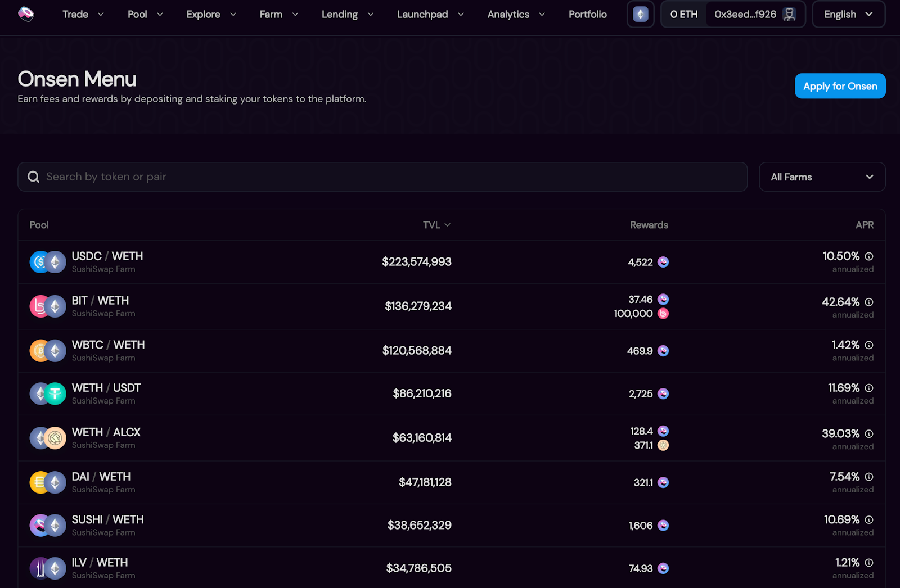Open the 0x3eed...f926 wallet account button
The width and height of the screenshot is (900, 588).
[x=755, y=14]
